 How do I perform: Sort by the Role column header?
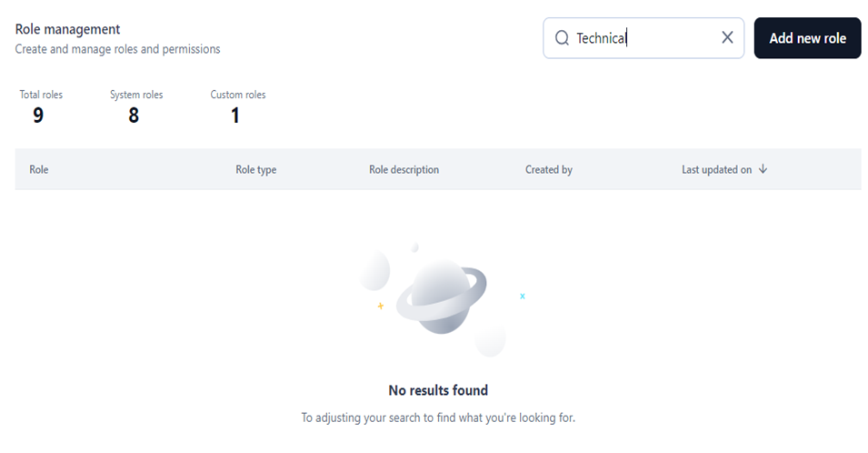(x=39, y=169)
